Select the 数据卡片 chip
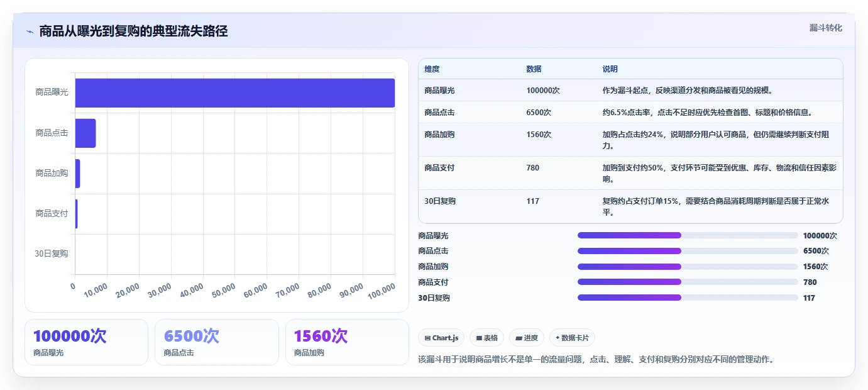Viewport: 868px width, 390px height. pyautogui.click(x=572, y=338)
